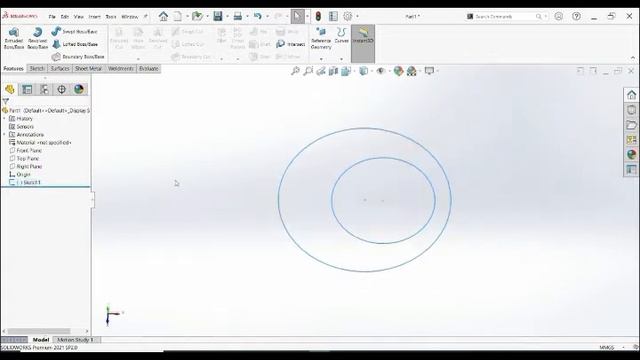Open the Curves tool
640x360 pixels.
pos(342,36)
